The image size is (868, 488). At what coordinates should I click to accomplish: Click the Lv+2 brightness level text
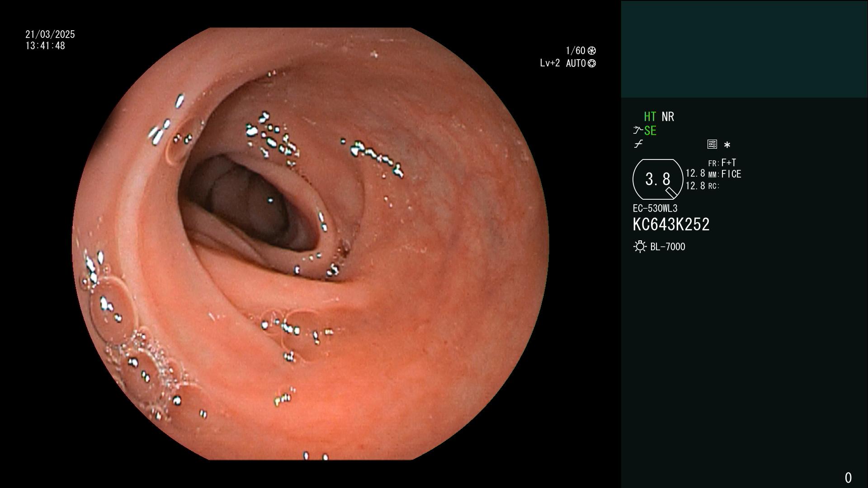(x=550, y=63)
